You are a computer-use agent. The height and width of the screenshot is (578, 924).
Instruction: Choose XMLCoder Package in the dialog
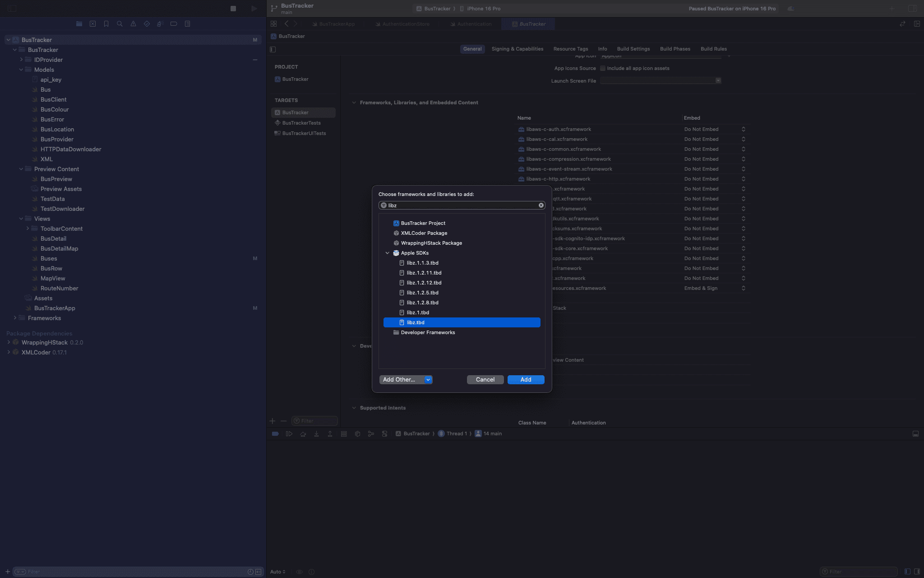tap(462, 233)
